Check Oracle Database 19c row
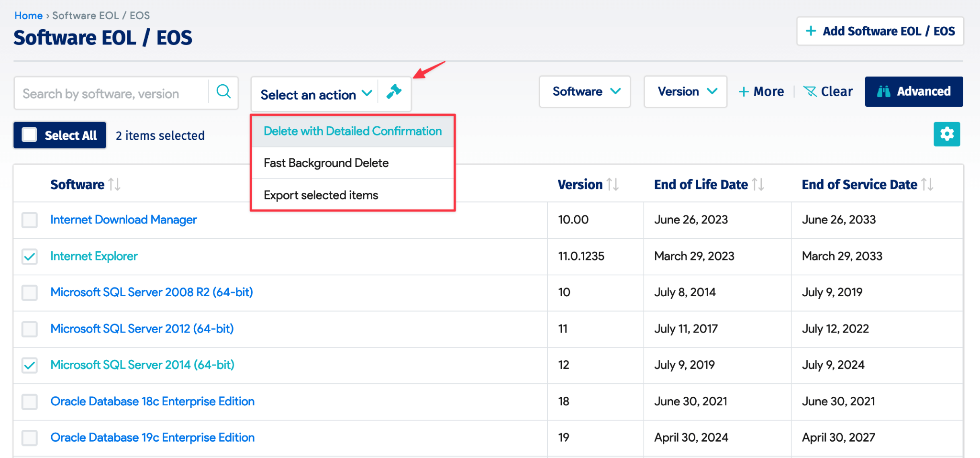This screenshot has height=458, width=980. (30, 437)
